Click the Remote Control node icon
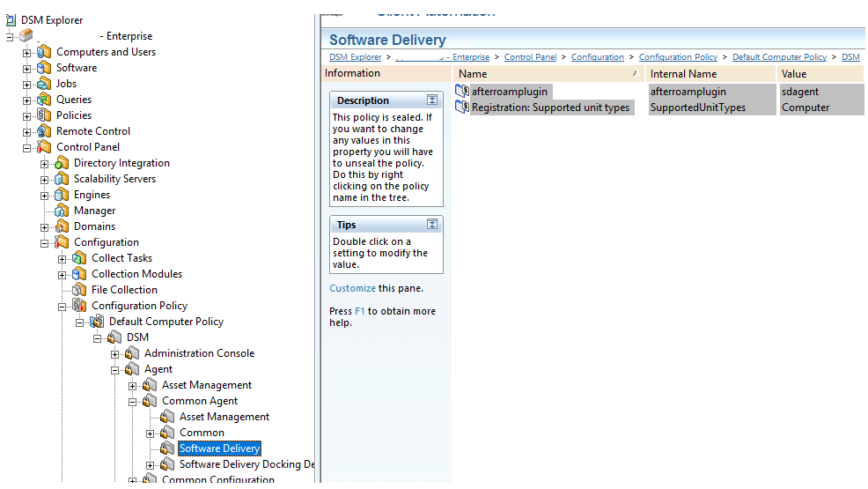This screenshot has height=489, width=868. click(x=44, y=131)
